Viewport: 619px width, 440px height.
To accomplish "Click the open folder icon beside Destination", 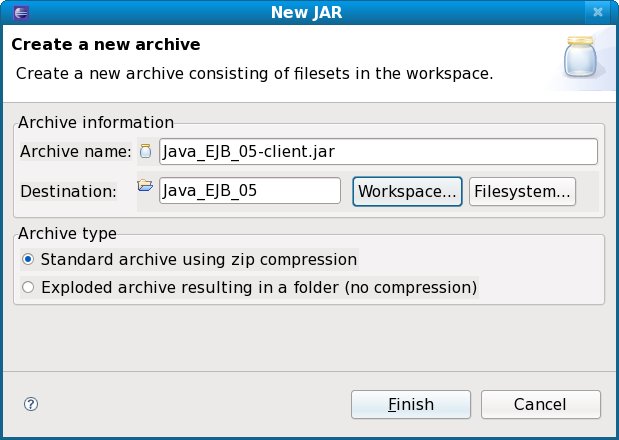I will (146, 185).
